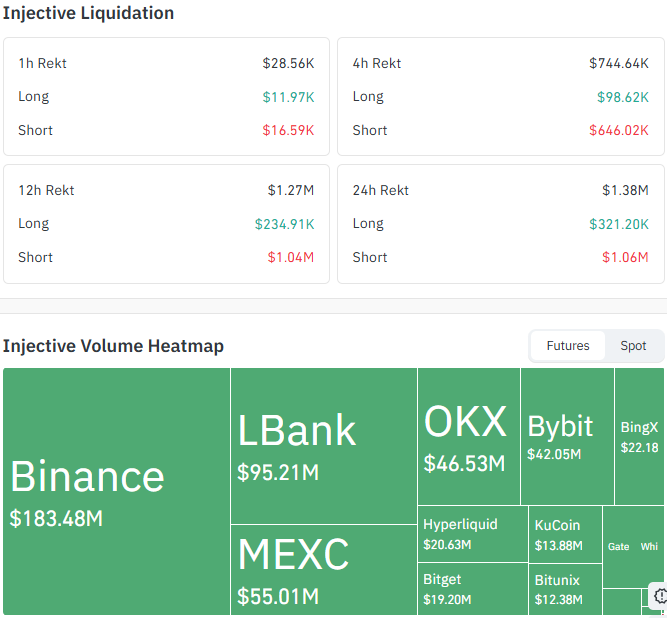The height and width of the screenshot is (618, 667).
Task: Click MEXC volume figure $55.01M
Action: [x=278, y=596]
